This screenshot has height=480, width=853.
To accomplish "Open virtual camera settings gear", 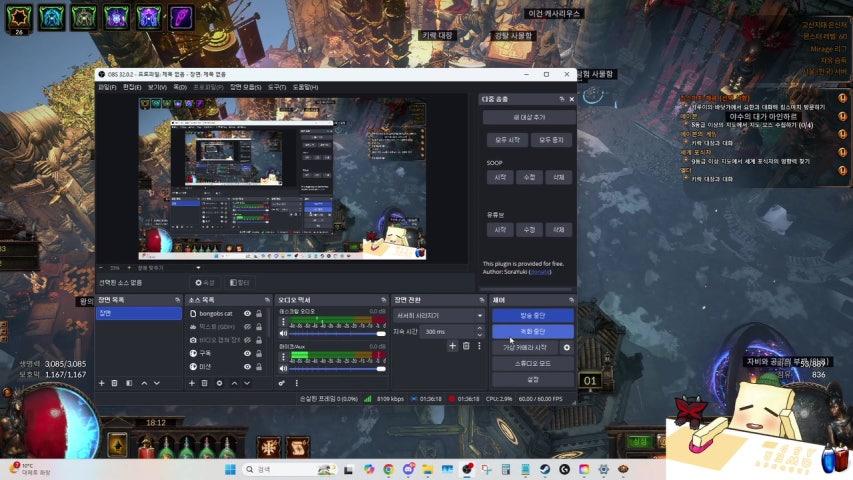I will [x=567, y=347].
